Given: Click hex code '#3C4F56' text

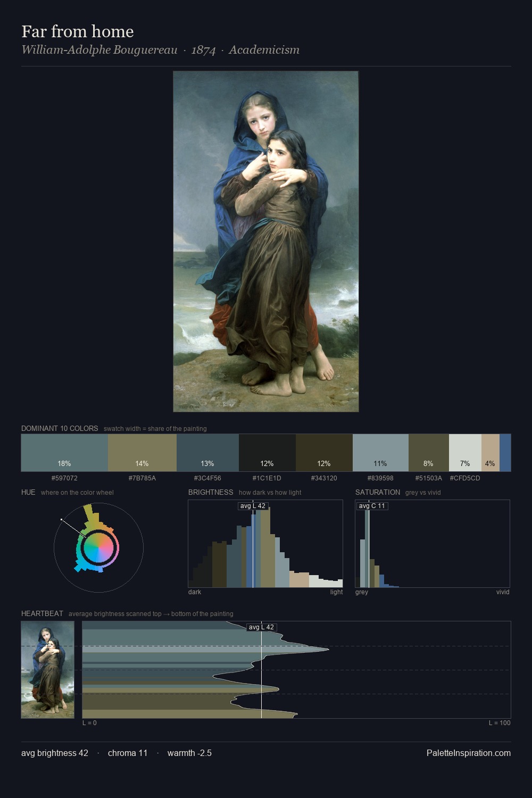Looking at the screenshot, I should (207, 478).
